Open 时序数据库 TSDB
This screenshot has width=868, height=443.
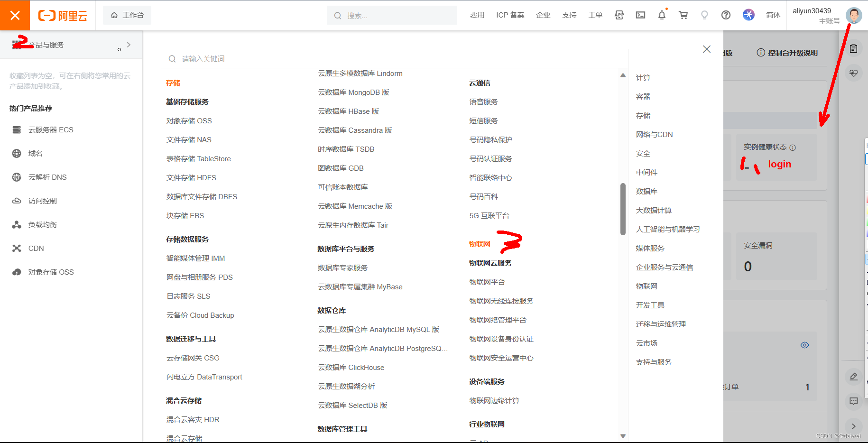click(x=346, y=149)
